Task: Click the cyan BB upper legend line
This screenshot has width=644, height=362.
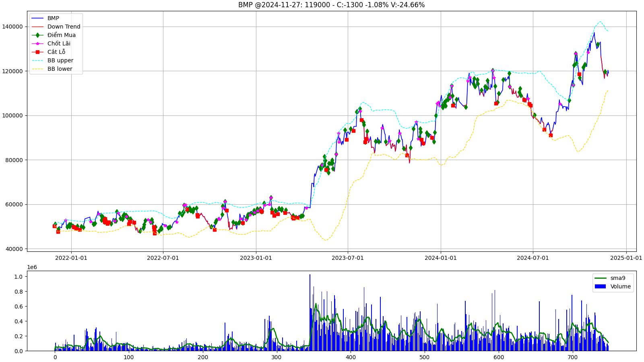Action: coord(37,60)
